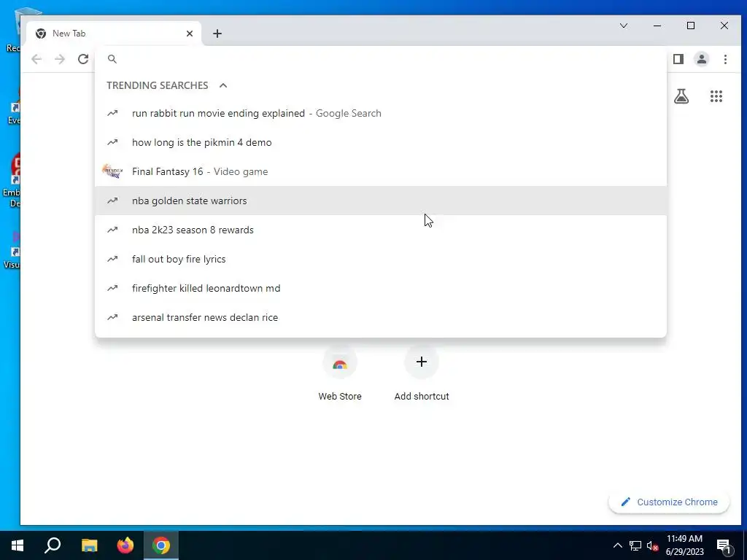The image size is (747, 560).
Task: Click the Customize Chrome button
Action: pos(669,502)
